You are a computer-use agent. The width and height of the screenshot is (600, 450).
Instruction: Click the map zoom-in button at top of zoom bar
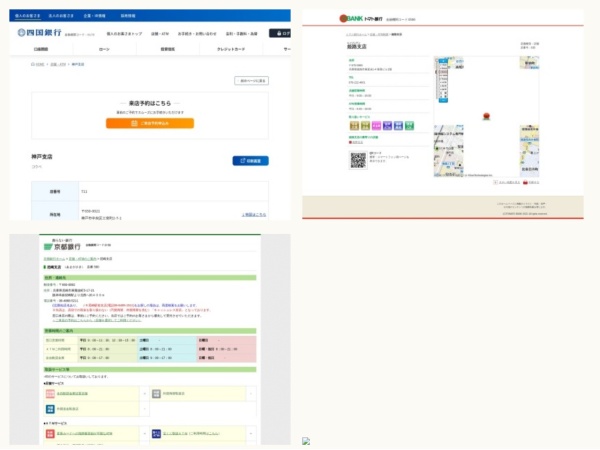pos(443,61)
